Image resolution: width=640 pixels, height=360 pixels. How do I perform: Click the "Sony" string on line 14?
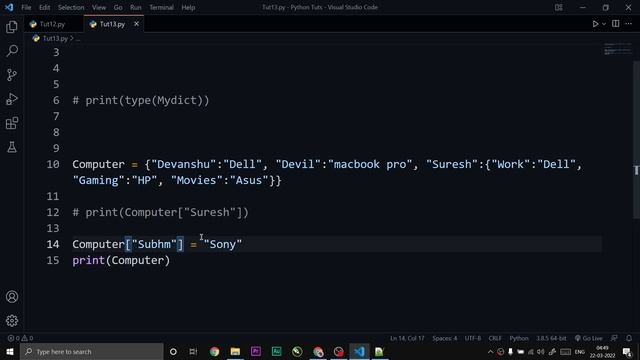pos(222,244)
